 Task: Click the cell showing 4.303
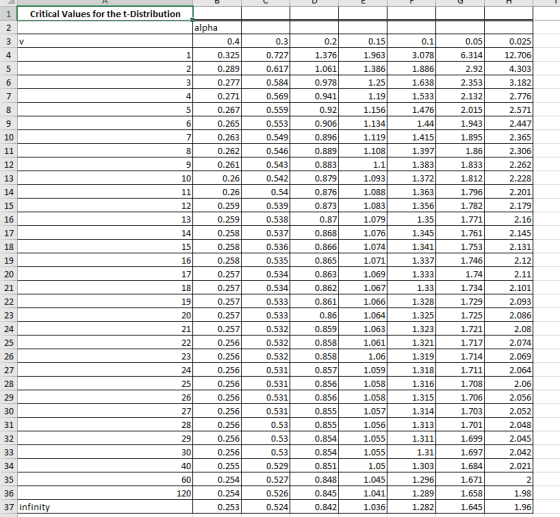click(x=509, y=69)
